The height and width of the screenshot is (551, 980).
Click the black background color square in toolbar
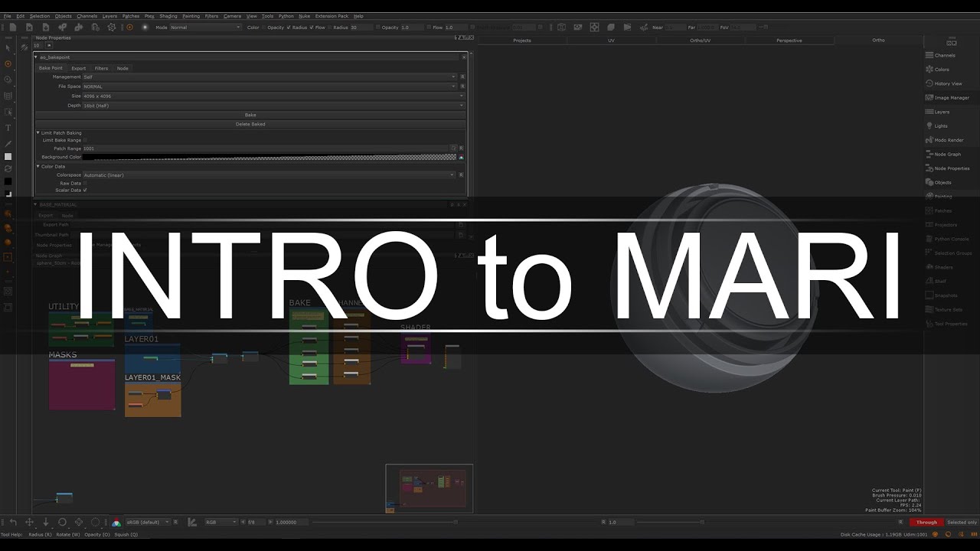[x=8, y=181]
